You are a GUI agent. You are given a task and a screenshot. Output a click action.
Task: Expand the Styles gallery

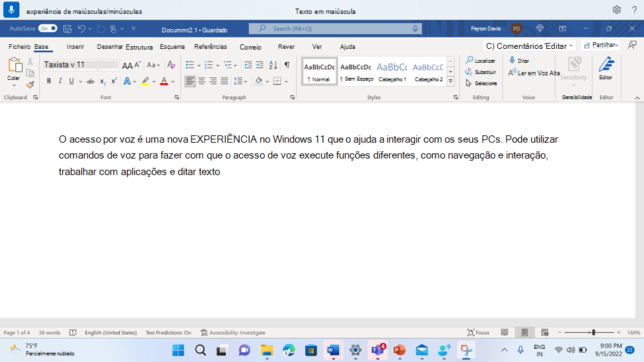click(450, 81)
